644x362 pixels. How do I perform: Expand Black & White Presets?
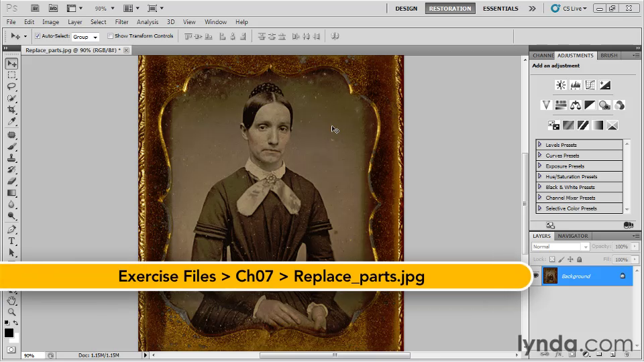[539, 187]
